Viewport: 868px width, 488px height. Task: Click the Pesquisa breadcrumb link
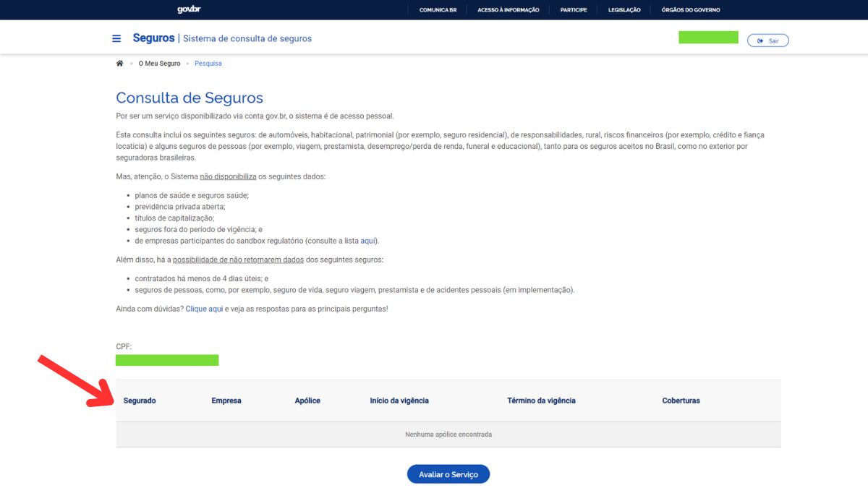[208, 64]
